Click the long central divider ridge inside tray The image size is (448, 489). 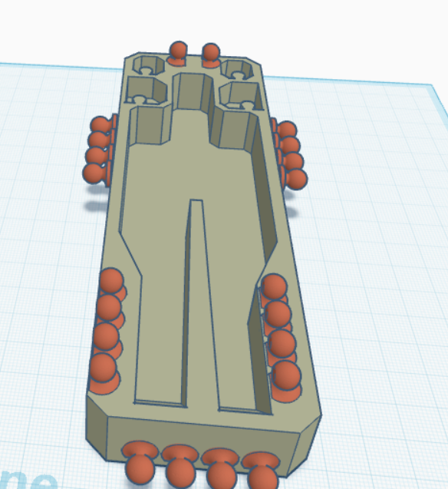[x=202, y=304]
